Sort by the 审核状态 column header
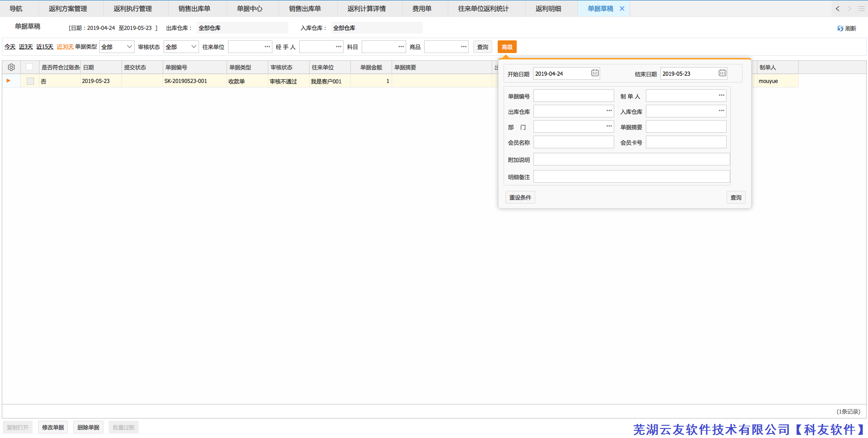 (x=289, y=67)
